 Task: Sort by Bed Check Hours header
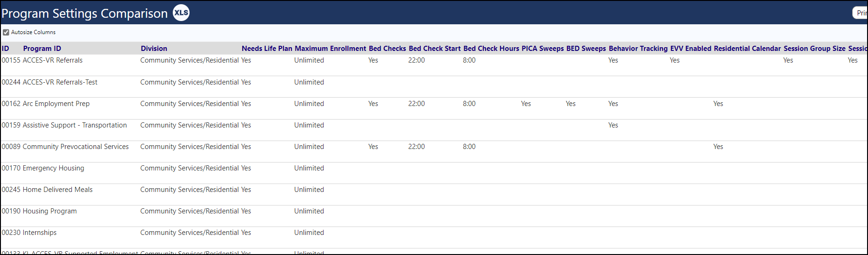click(x=491, y=49)
